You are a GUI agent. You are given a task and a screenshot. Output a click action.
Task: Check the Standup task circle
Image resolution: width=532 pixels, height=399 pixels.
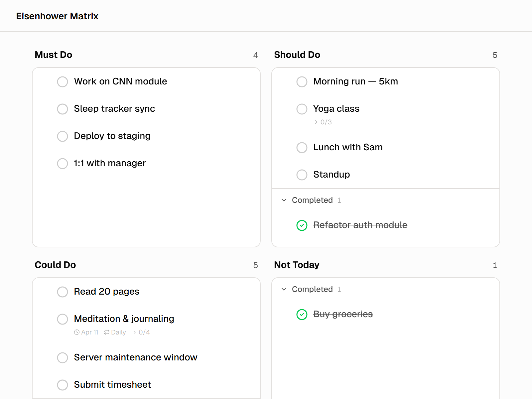[x=302, y=175]
